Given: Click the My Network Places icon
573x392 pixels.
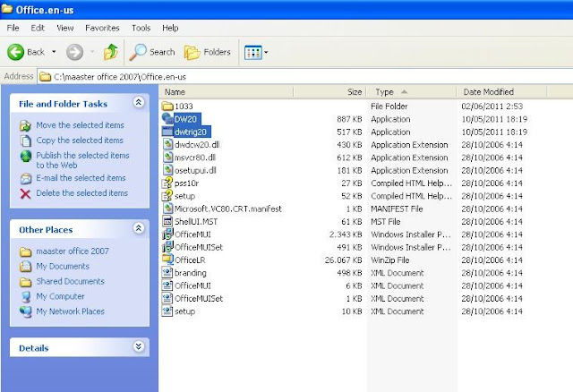Looking at the screenshot, I should [x=26, y=311].
